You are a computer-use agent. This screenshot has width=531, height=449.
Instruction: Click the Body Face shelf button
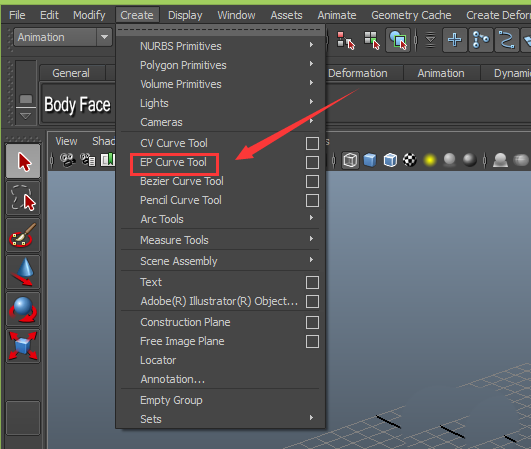[x=78, y=104]
